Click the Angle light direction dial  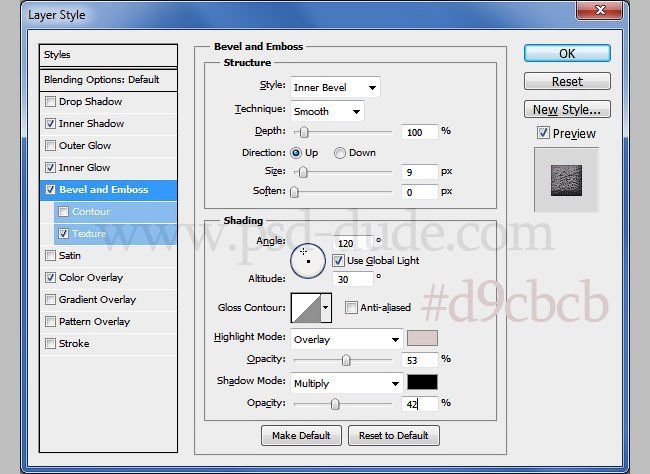[308, 260]
